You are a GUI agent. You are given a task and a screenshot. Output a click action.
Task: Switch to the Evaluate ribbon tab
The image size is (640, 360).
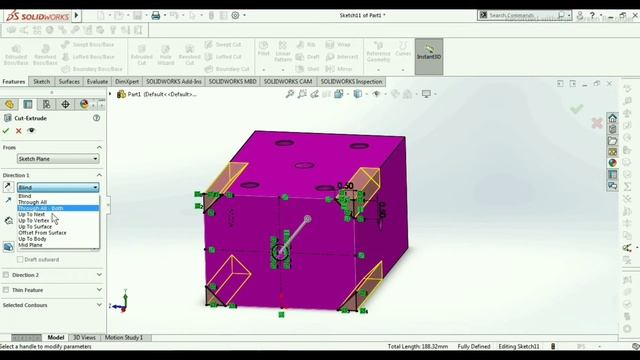pyautogui.click(x=97, y=82)
